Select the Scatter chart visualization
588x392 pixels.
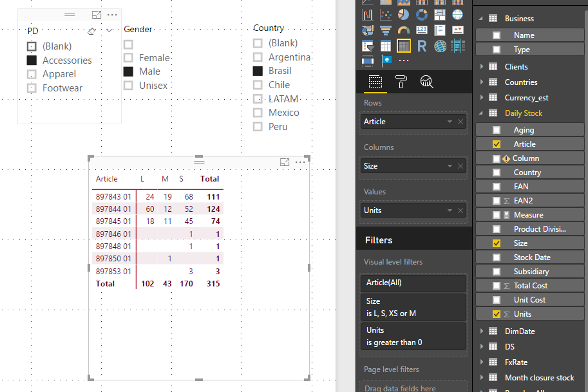[386, 15]
